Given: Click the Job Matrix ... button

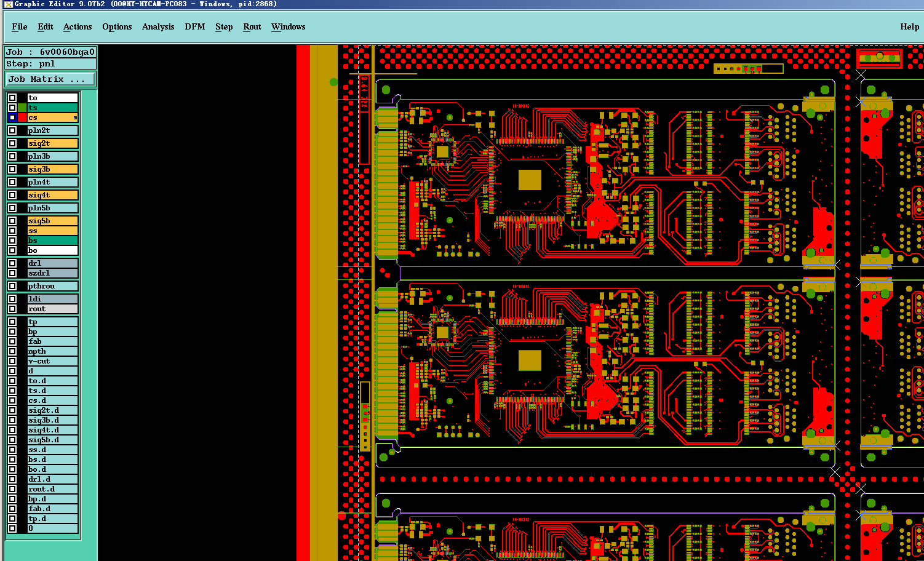Looking at the screenshot, I should pos(50,79).
